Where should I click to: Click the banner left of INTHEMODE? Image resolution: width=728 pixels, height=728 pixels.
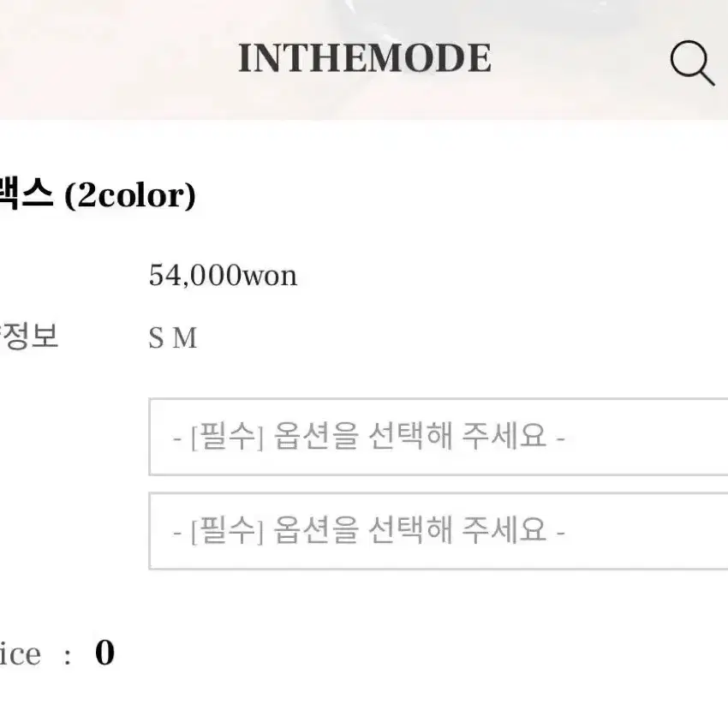point(118,59)
